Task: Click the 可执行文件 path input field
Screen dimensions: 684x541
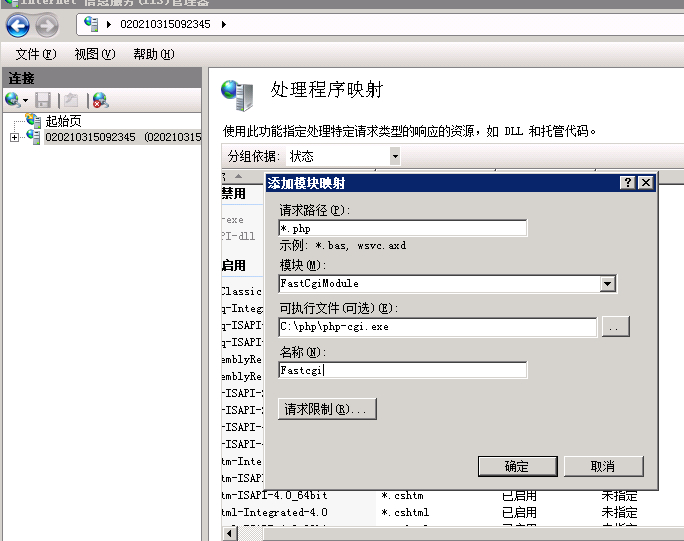Action: [438, 327]
